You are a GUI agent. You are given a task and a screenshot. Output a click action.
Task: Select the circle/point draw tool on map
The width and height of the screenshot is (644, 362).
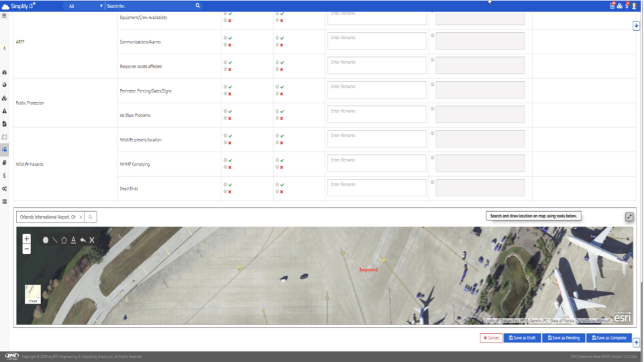(46, 240)
